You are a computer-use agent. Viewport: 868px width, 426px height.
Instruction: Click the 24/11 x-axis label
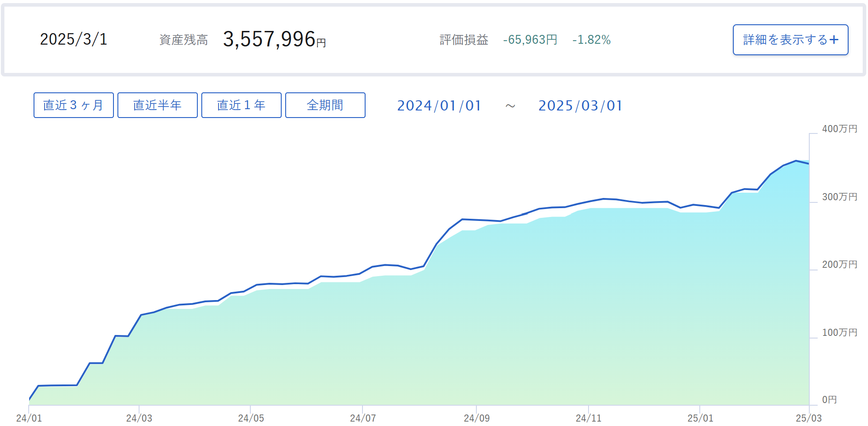coord(589,418)
